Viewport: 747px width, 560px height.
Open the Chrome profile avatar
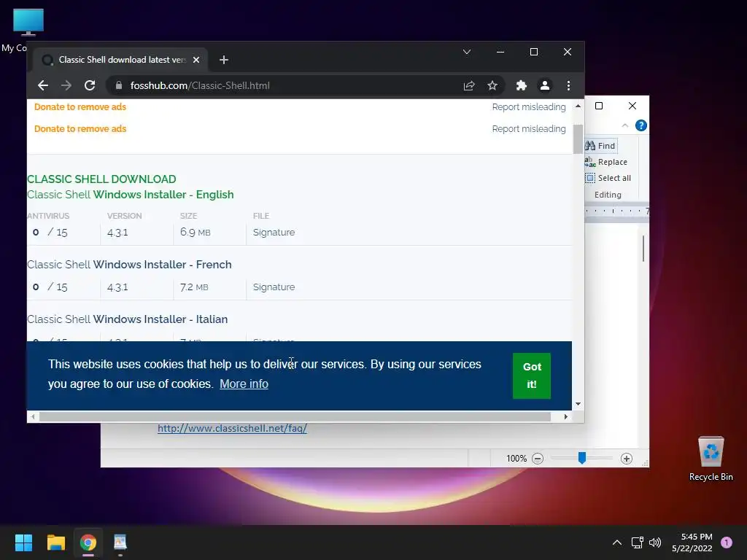544,86
